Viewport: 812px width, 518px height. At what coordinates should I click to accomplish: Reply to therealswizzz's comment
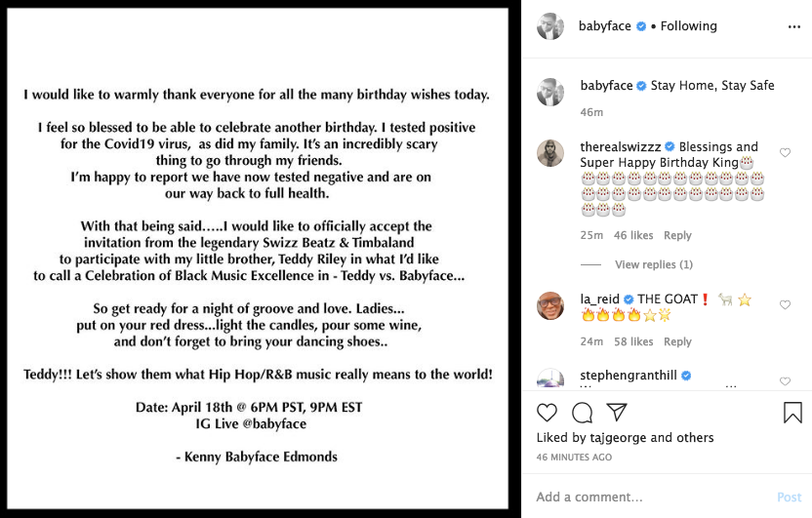coord(677,235)
